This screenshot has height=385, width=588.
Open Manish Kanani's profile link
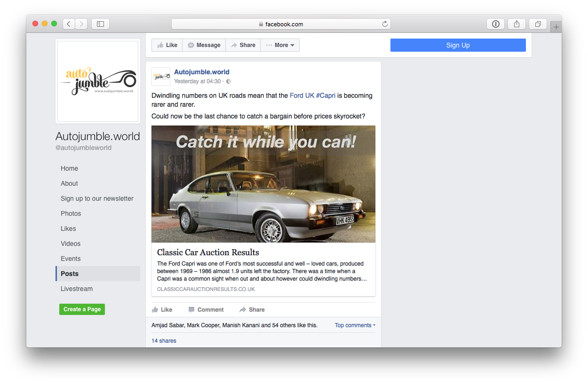(x=240, y=325)
